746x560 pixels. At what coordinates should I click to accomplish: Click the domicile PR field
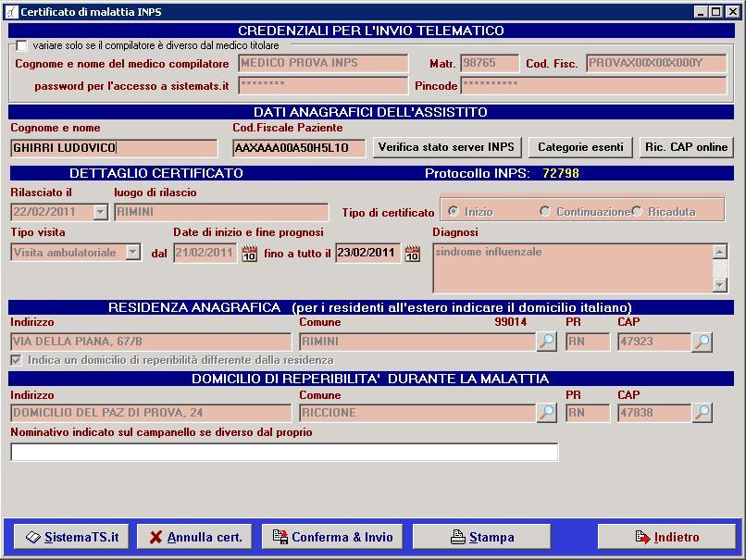(588, 413)
